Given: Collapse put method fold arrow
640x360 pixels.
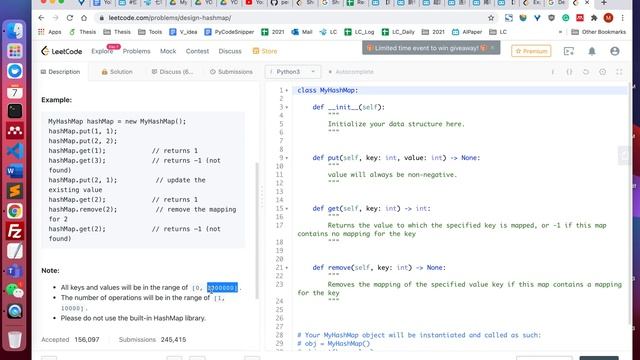Looking at the screenshot, I should point(287,158).
